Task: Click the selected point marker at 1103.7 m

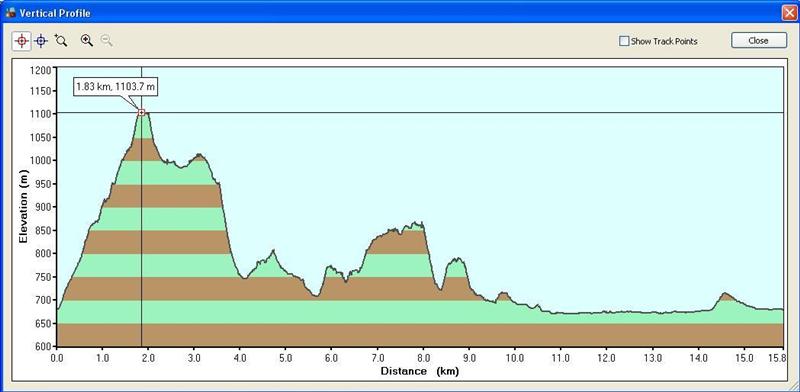Action: tap(141, 112)
